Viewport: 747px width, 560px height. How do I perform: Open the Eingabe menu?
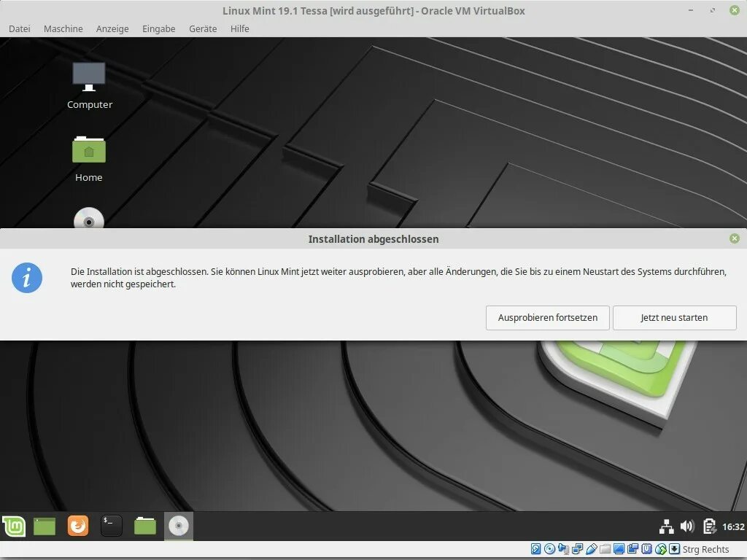coord(158,28)
